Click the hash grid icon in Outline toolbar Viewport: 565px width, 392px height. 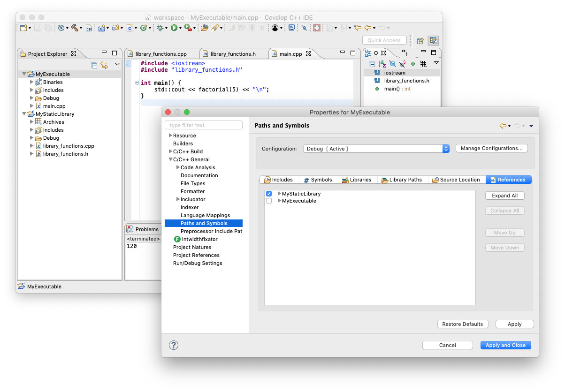pos(423,64)
